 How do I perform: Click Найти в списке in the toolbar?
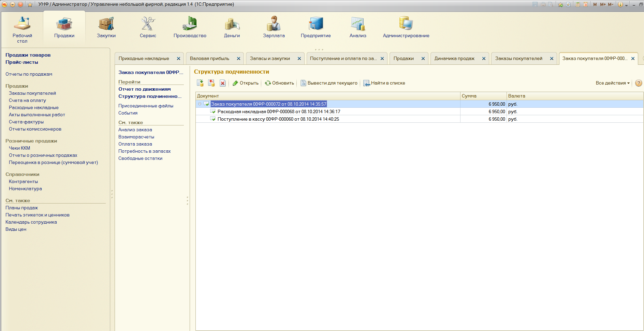click(384, 83)
